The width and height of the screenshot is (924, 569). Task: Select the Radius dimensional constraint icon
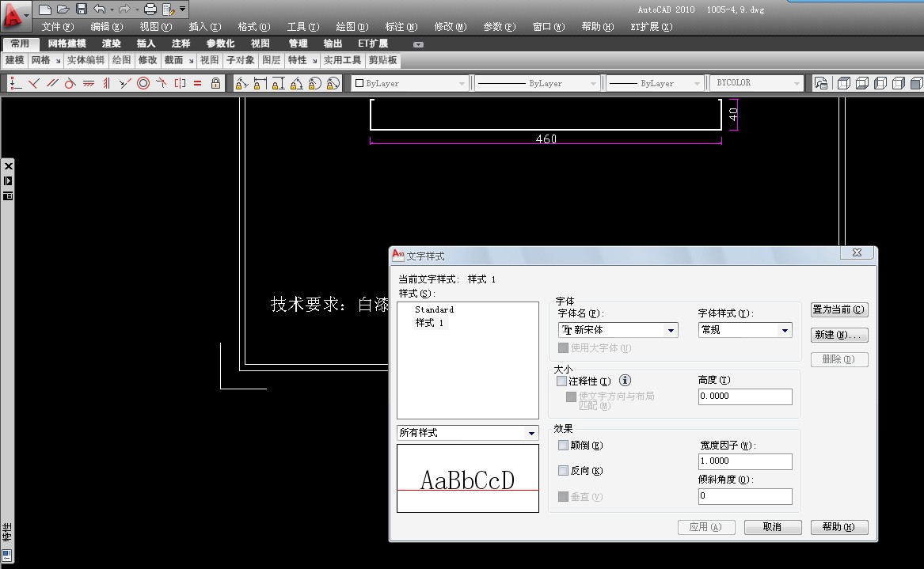coord(314,84)
